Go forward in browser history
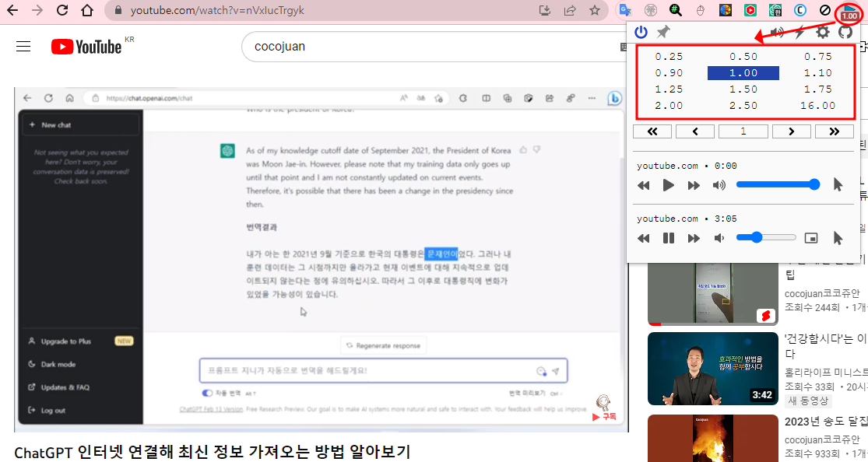This screenshot has height=462, width=868. pos(37,11)
